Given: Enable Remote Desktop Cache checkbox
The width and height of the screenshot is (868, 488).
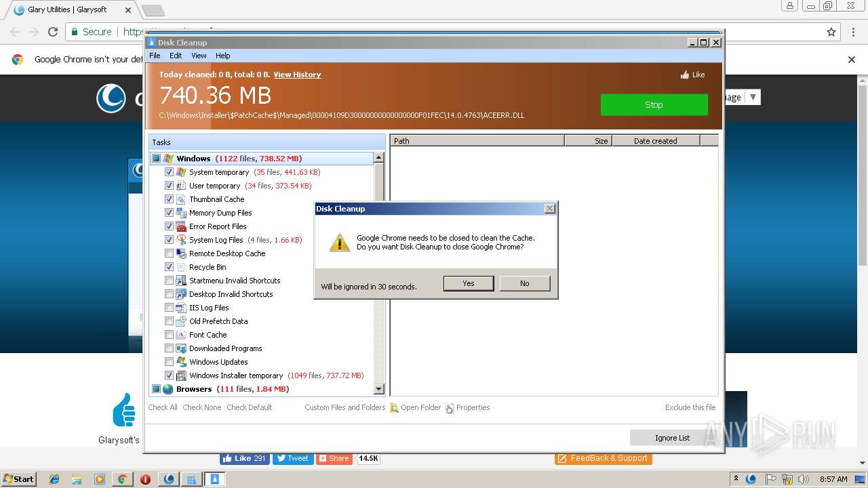Looking at the screenshot, I should [169, 253].
